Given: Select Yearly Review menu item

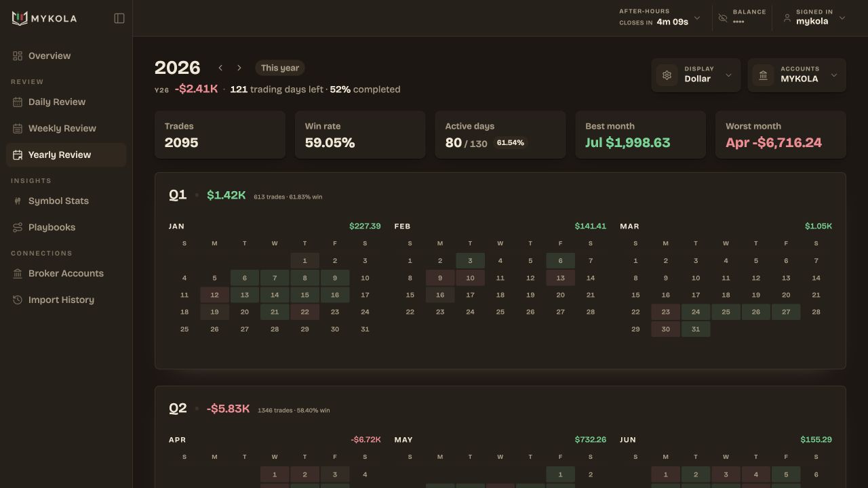Looking at the screenshot, I should [x=66, y=155].
